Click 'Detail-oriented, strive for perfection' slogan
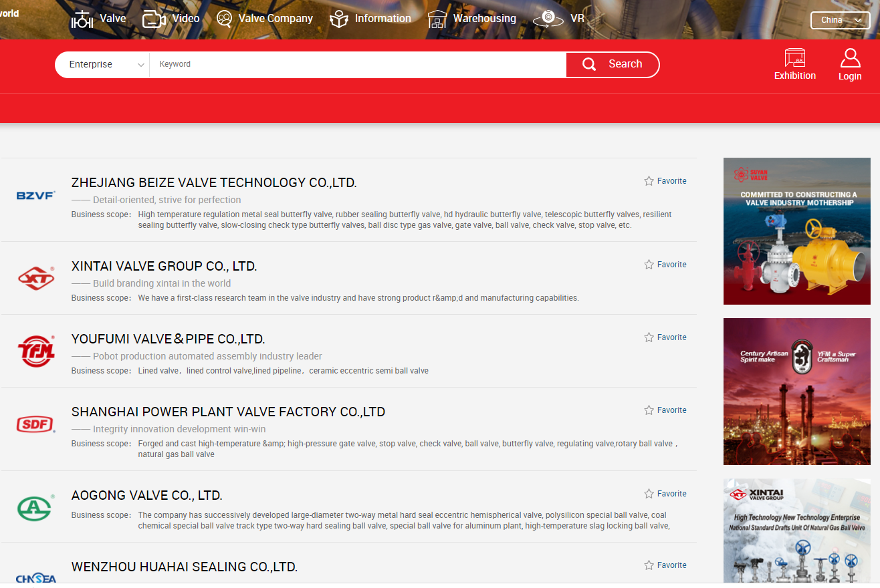Viewport: 880px width, 588px height. click(x=167, y=200)
